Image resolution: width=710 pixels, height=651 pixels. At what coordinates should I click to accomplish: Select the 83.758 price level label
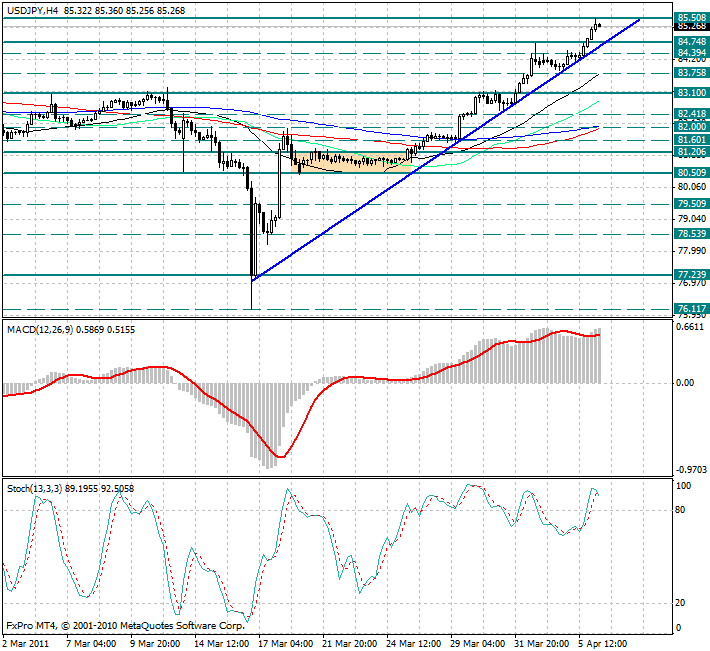pos(691,73)
